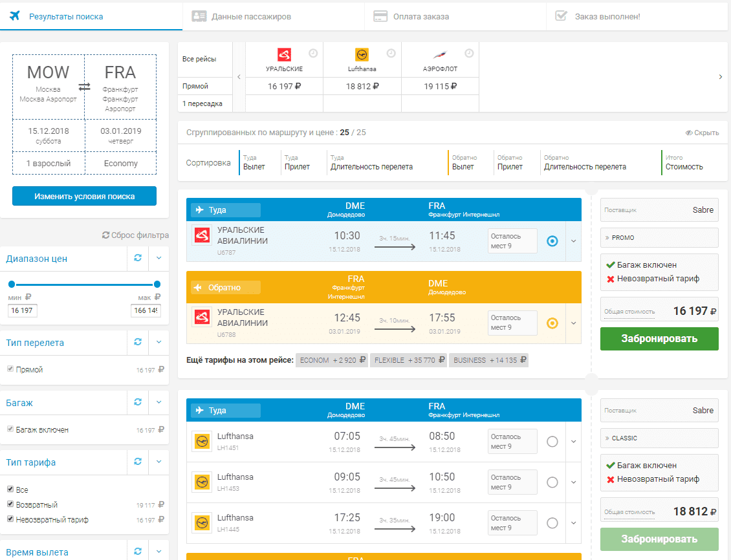
Task: Toggle the Невозвратный тариф filter checkbox
Action: [x=10, y=519]
